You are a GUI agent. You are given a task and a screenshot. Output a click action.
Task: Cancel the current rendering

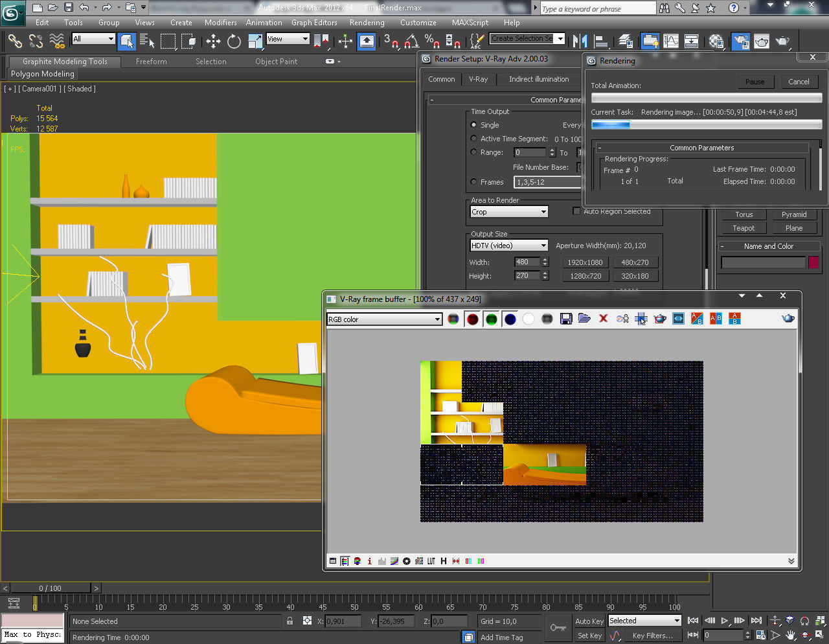(799, 82)
